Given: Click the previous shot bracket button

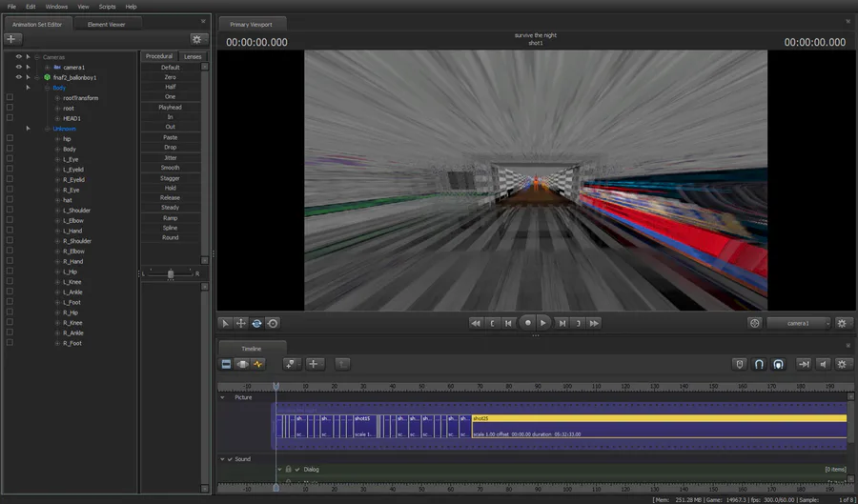Looking at the screenshot, I should [x=493, y=324].
